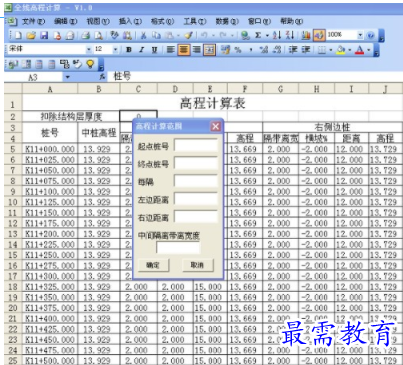Expand the font size 12 dropdown
Screen dimensions: 403x365
pos(115,49)
